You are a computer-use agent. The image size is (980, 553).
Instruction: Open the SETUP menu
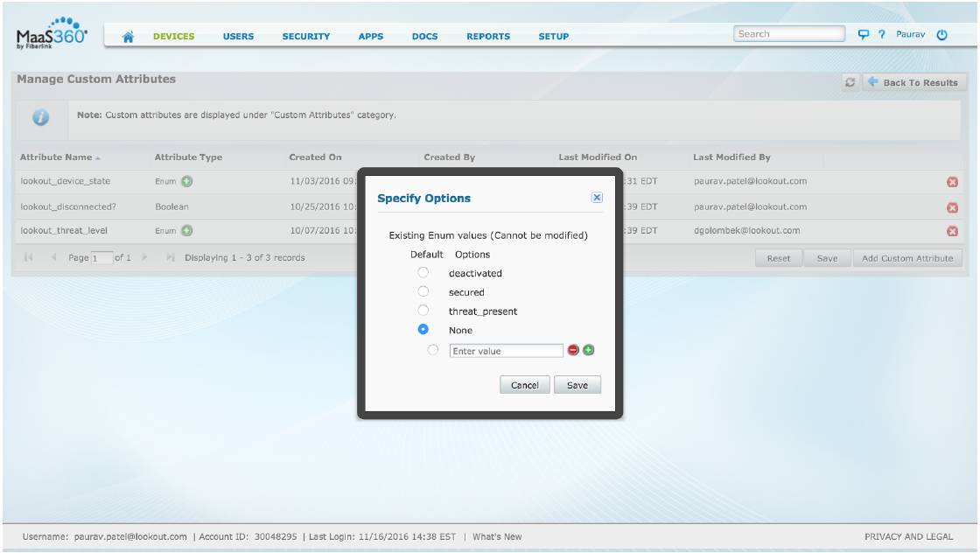click(554, 37)
